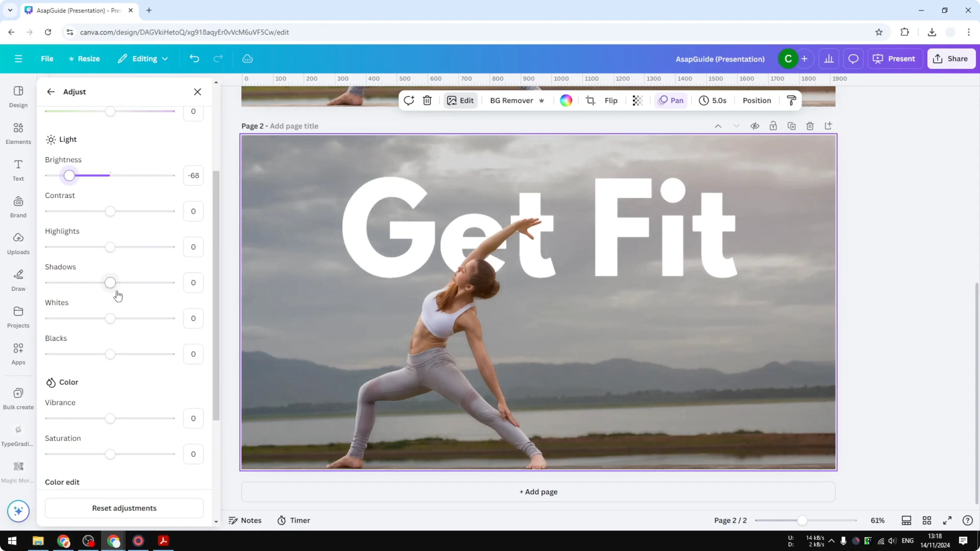Click the Add page title field
The image size is (980, 551).
(x=294, y=126)
